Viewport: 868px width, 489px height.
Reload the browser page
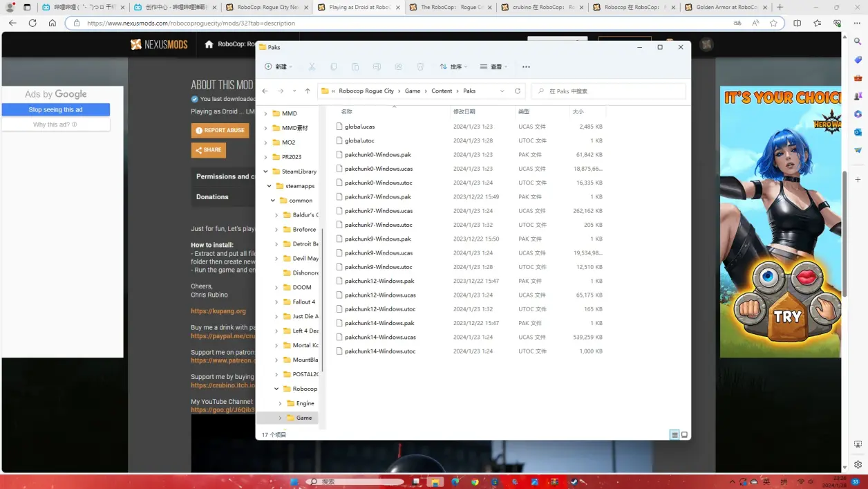coord(32,23)
